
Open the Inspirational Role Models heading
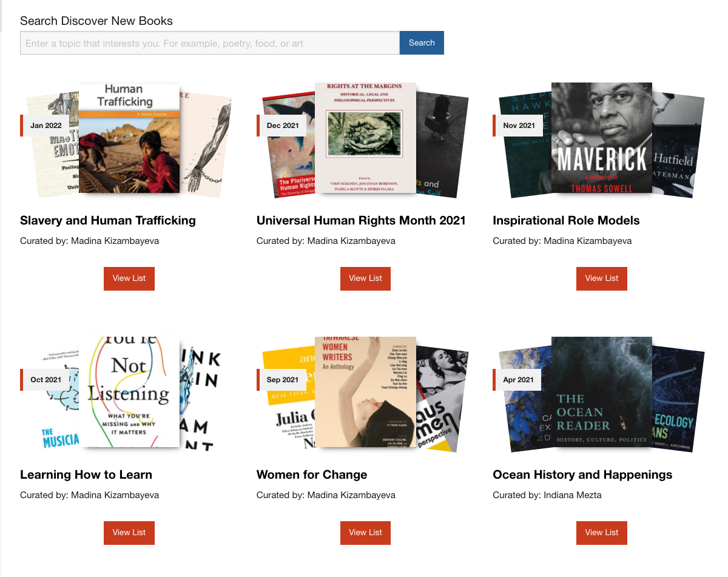tap(566, 220)
